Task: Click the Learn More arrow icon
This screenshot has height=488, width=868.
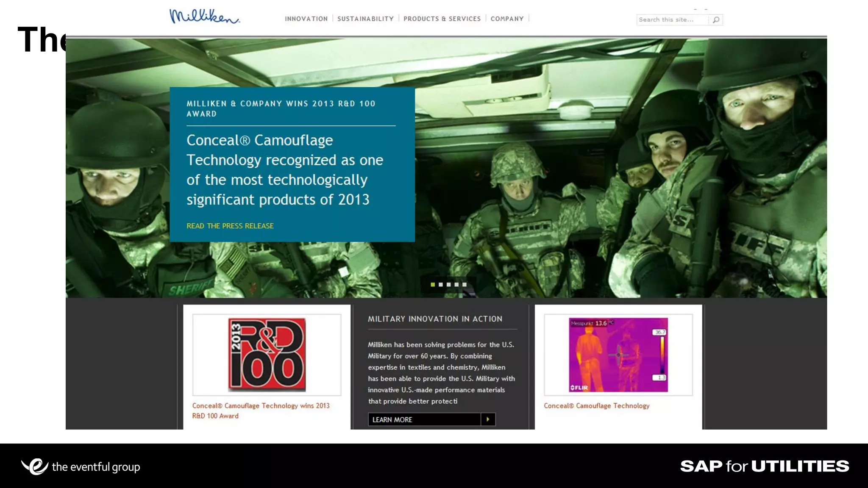Action: click(x=488, y=419)
